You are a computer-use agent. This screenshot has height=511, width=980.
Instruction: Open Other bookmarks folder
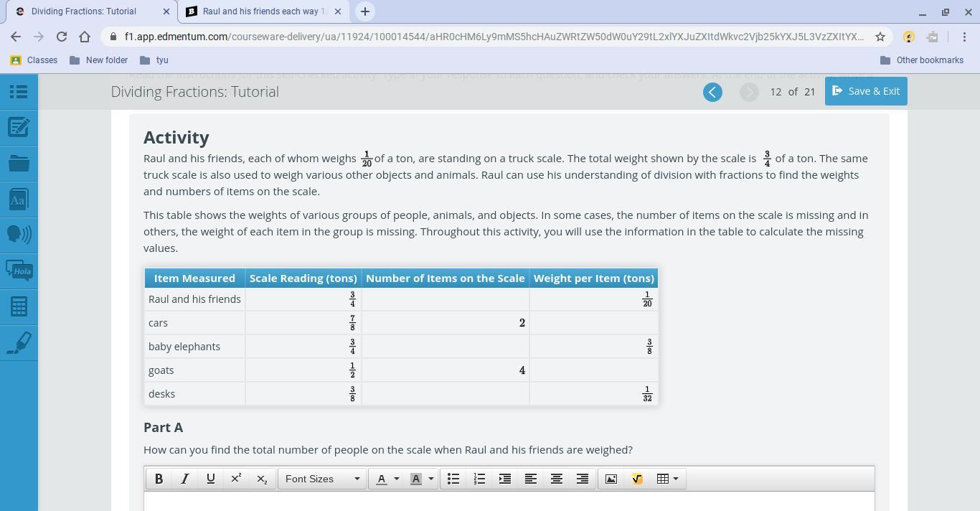click(921, 60)
